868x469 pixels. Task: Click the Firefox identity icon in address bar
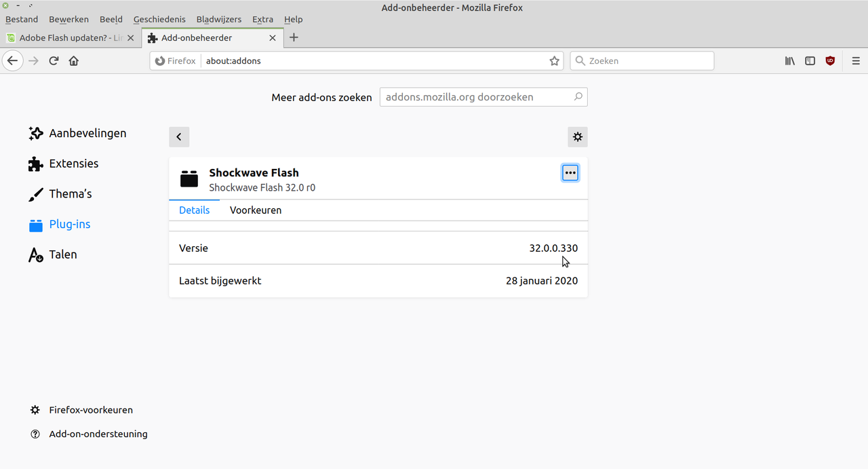click(x=160, y=60)
